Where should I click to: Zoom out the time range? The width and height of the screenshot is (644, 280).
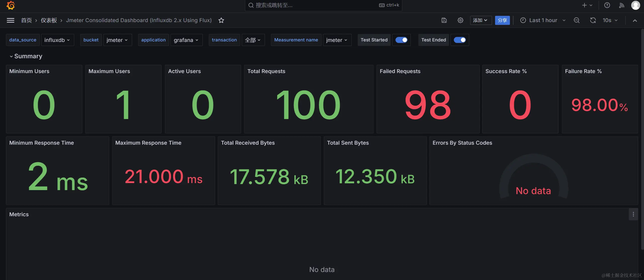(x=577, y=20)
